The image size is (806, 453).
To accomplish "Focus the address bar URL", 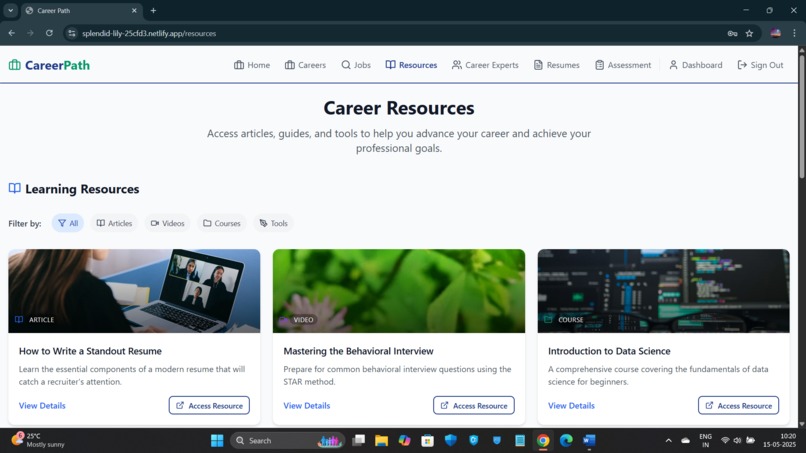I will click(149, 33).
